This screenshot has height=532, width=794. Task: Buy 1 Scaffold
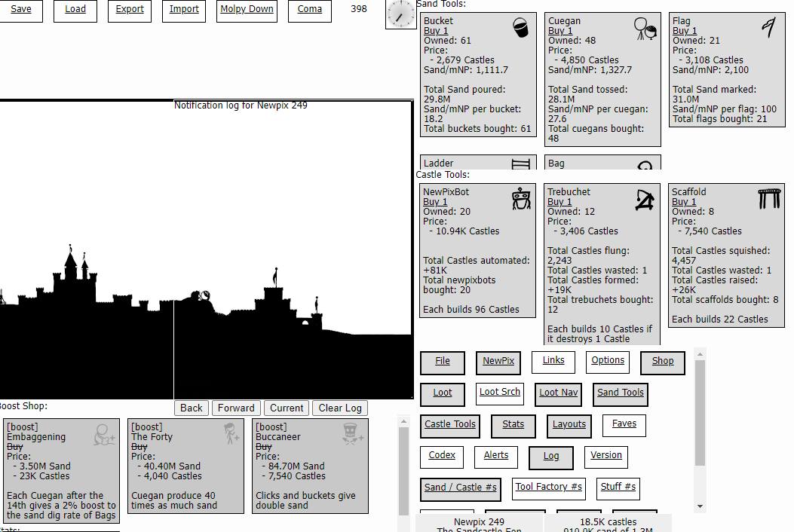(684, 202)
